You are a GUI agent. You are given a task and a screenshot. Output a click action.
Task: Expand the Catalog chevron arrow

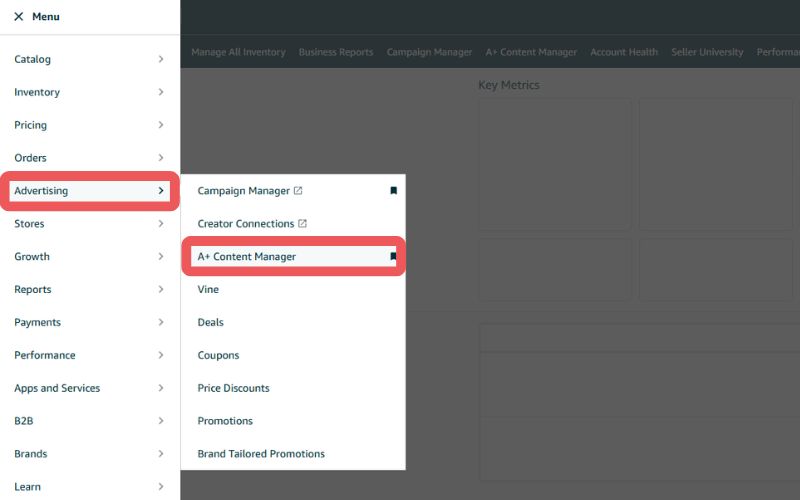(x=161, y=59)
